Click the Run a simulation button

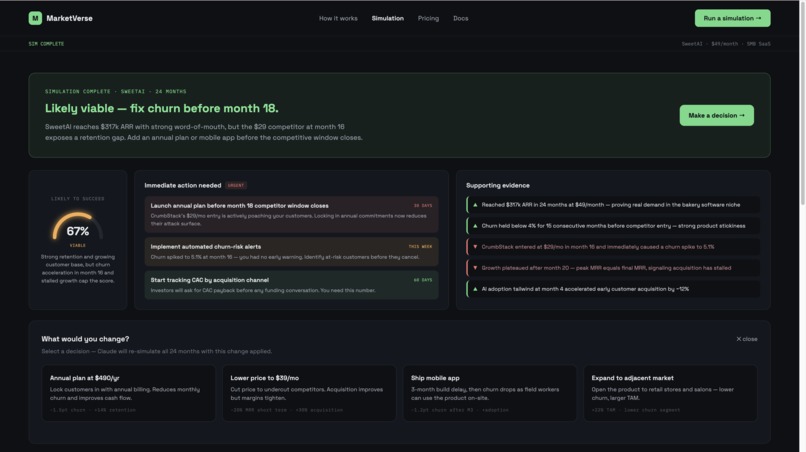pyautogui.click(x=732, y=18)
